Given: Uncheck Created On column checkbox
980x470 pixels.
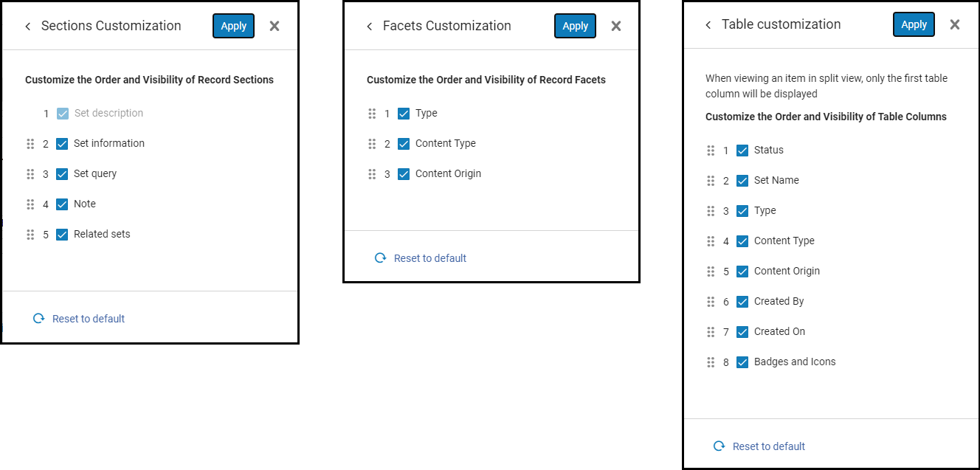Looking at the screenshot, I should pyautogui.click(x=742, y=332).
